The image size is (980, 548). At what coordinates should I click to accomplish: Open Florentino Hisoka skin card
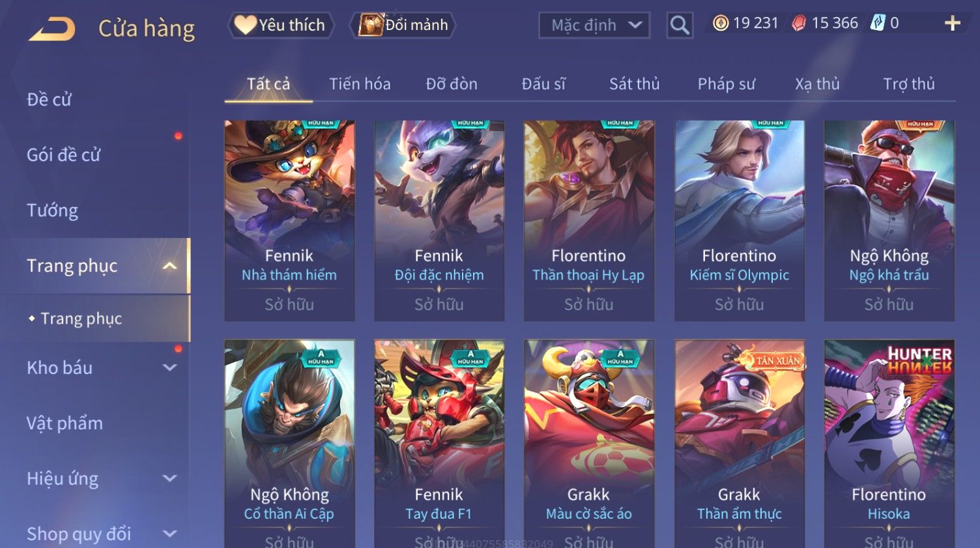[889, 444]
